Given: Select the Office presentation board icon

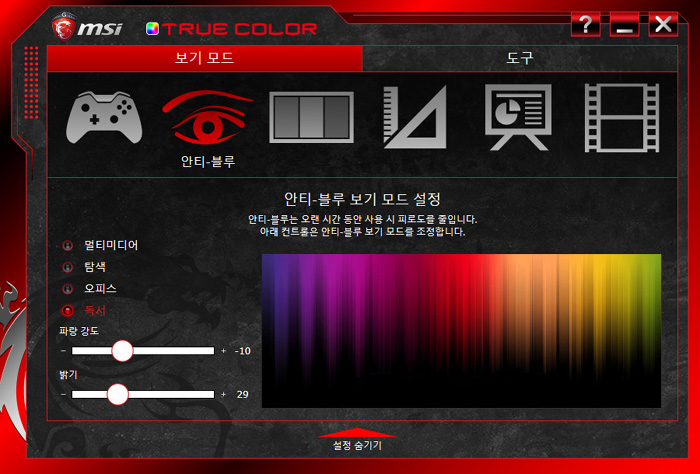Looking at the screenshot, I should tap(518, 117).
